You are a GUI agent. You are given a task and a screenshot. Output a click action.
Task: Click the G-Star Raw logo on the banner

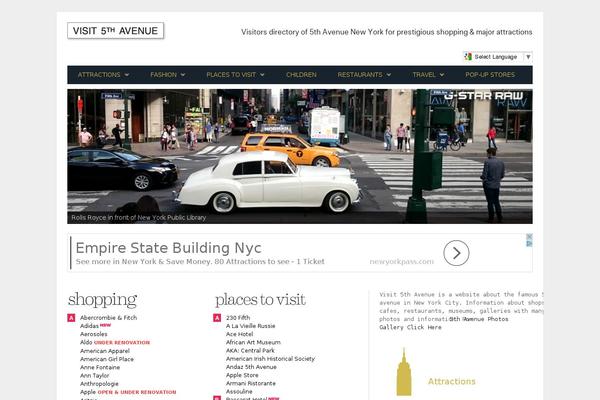tap(484, 96)
